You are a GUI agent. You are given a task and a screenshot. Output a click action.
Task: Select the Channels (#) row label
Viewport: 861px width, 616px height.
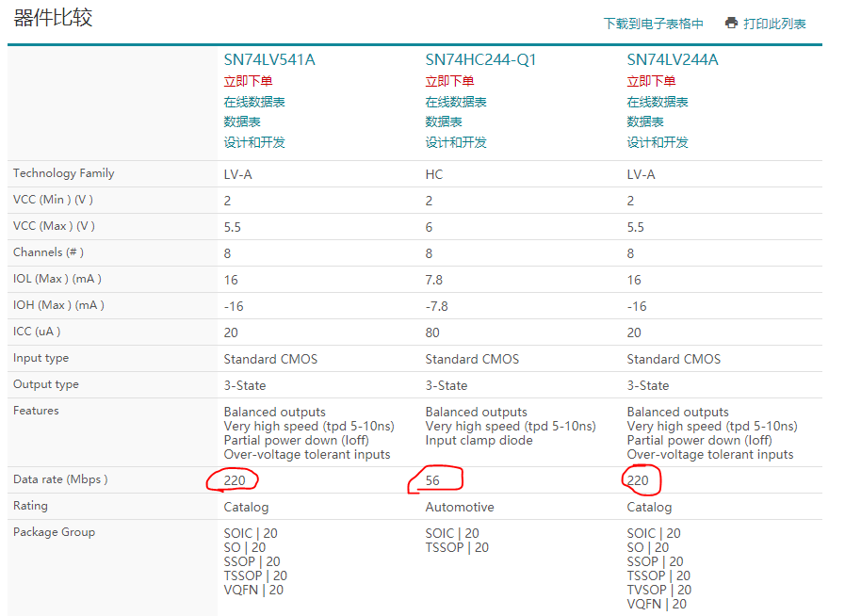48,252
